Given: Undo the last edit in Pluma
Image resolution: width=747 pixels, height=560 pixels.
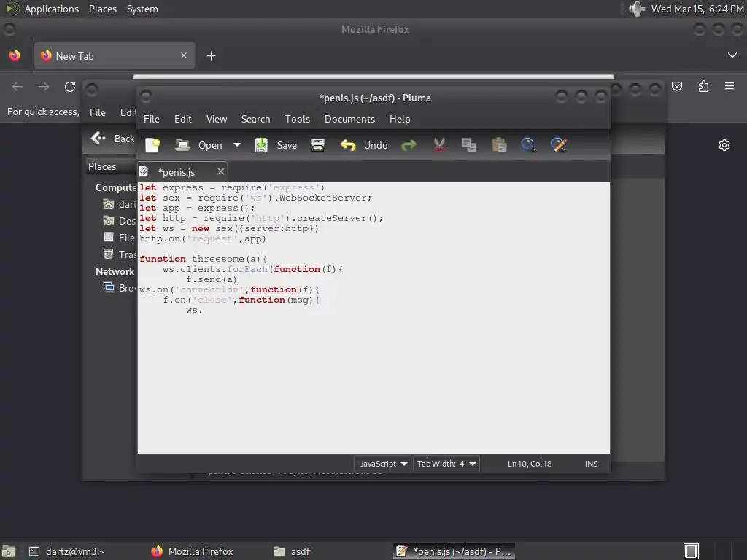Looking at the screenshot, I should [364, 145].
